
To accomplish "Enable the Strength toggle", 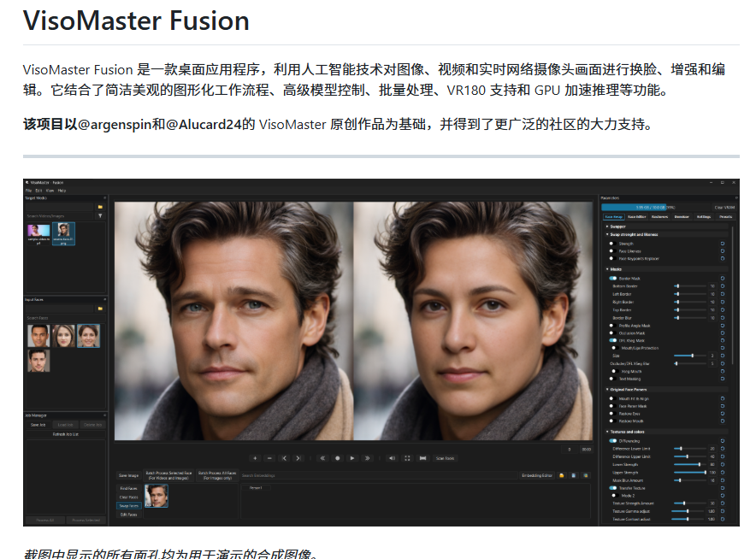I will click(x=612, y=244).
